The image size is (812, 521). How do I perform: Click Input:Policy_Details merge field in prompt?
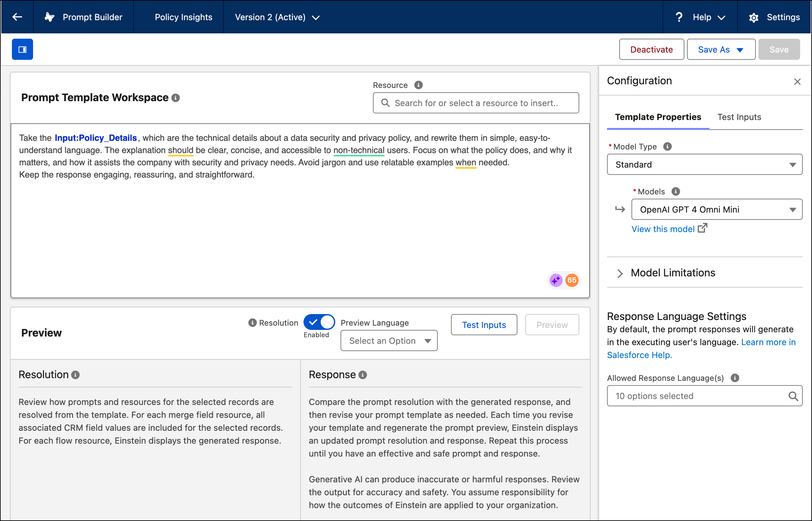pyautogui.click(x=96, y=138)
